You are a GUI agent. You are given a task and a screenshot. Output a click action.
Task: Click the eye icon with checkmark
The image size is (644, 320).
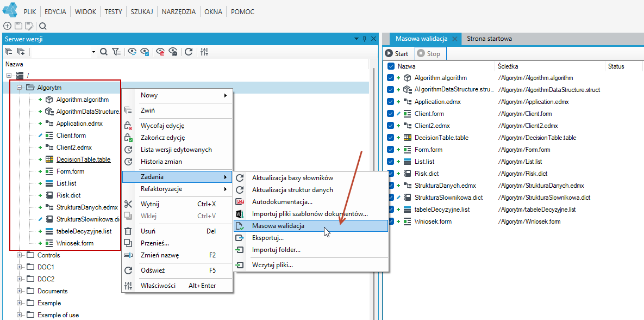coord(145,51)
